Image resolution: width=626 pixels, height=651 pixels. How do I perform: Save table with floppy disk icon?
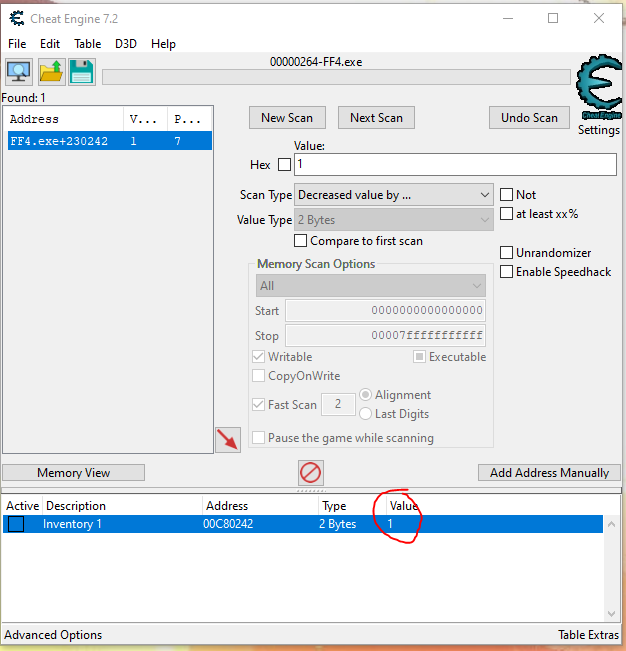tap(82, 72)
